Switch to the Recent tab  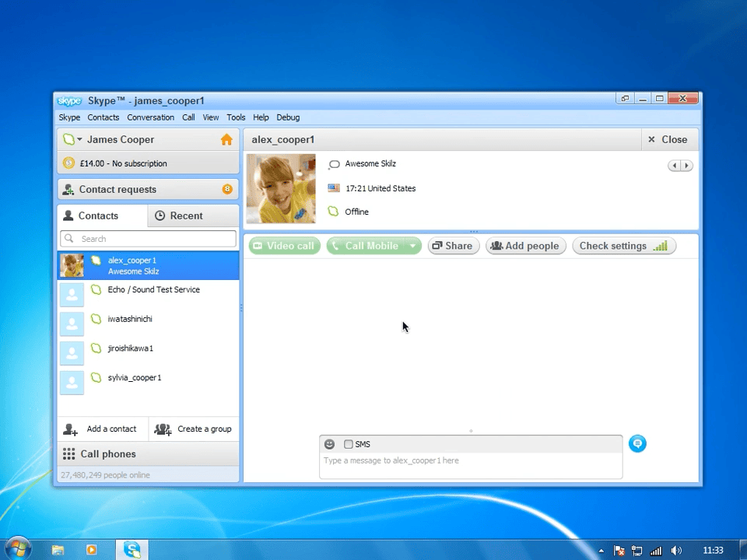[194, 215]
